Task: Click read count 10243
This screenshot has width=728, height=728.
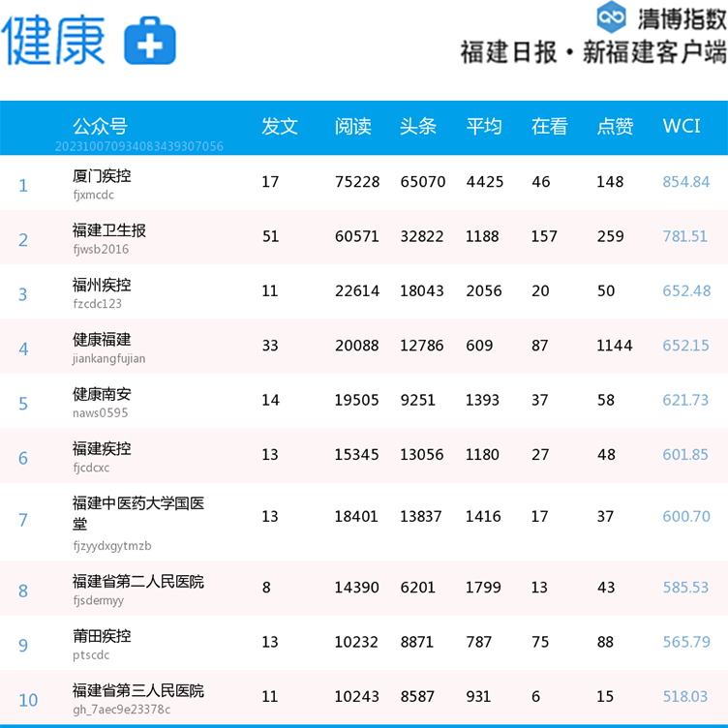Action: pyautogui.click(x=356, y=696)
